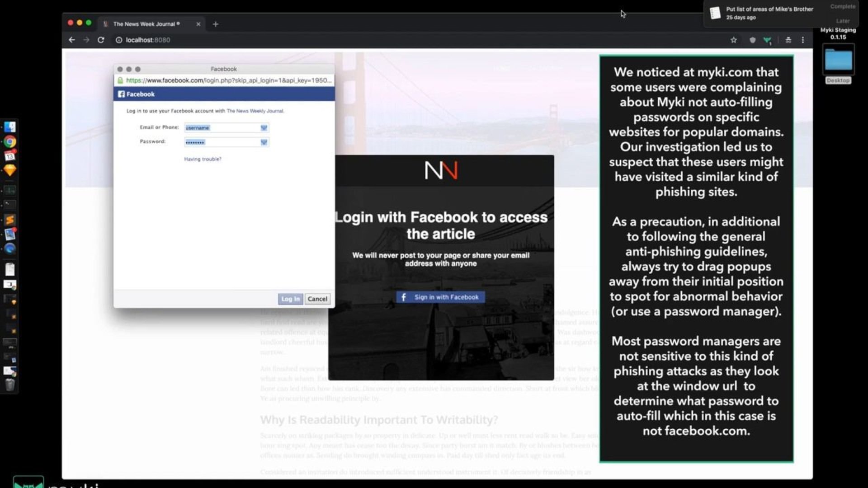
Task: Close The News Week Journal tab
Action: click(198, 24)
